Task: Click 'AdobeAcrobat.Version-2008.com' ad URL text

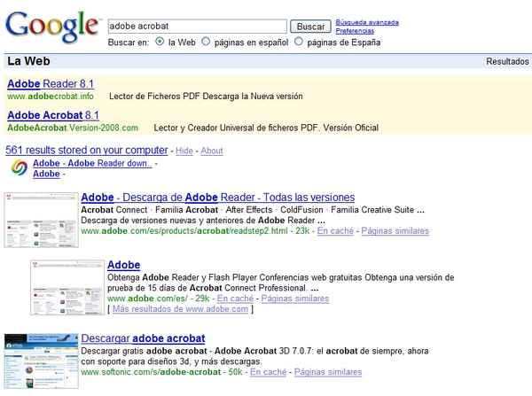Action: coord(73,128)
